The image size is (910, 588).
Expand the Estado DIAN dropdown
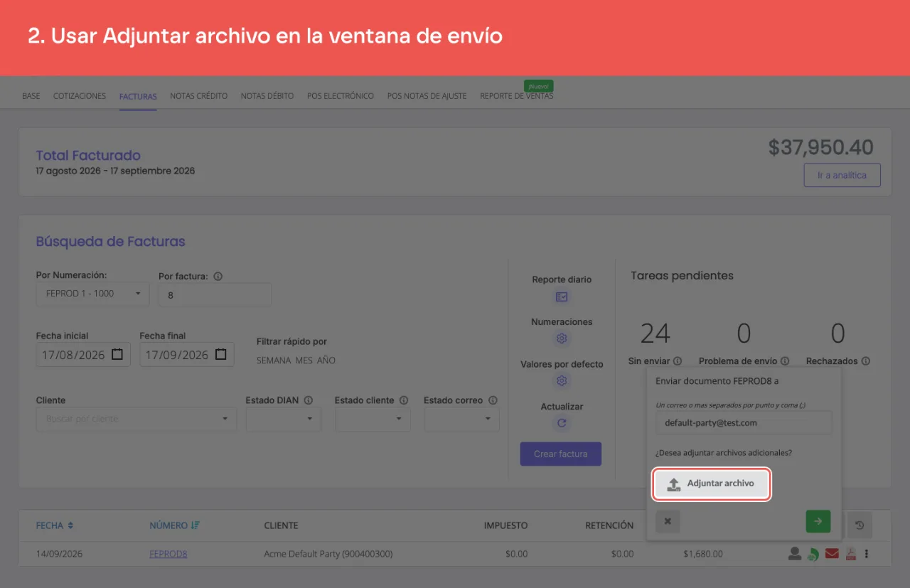point(283,419)
